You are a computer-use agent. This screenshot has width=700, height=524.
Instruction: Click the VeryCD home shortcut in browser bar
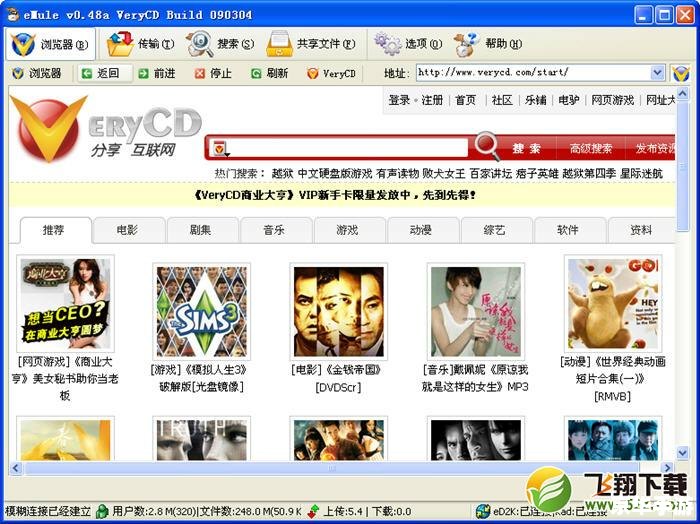331,73
